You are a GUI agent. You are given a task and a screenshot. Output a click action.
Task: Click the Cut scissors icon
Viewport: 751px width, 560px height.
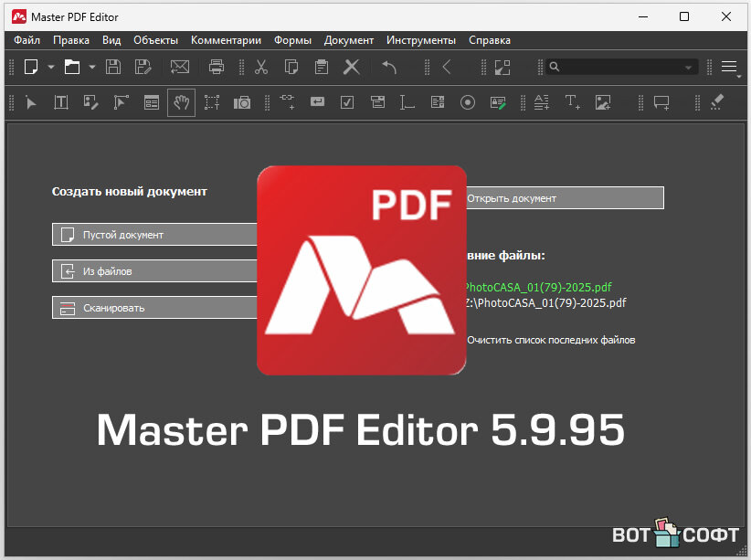click(261, 67)
